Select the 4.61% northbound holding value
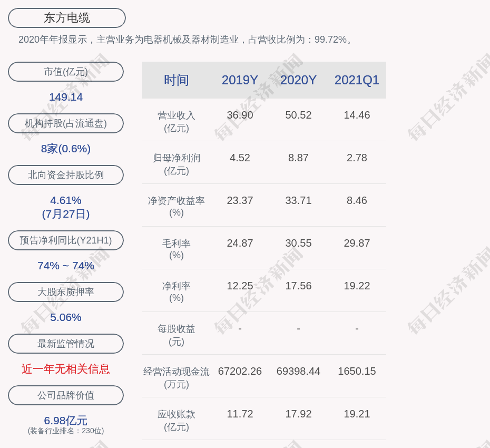 (66, 200)
